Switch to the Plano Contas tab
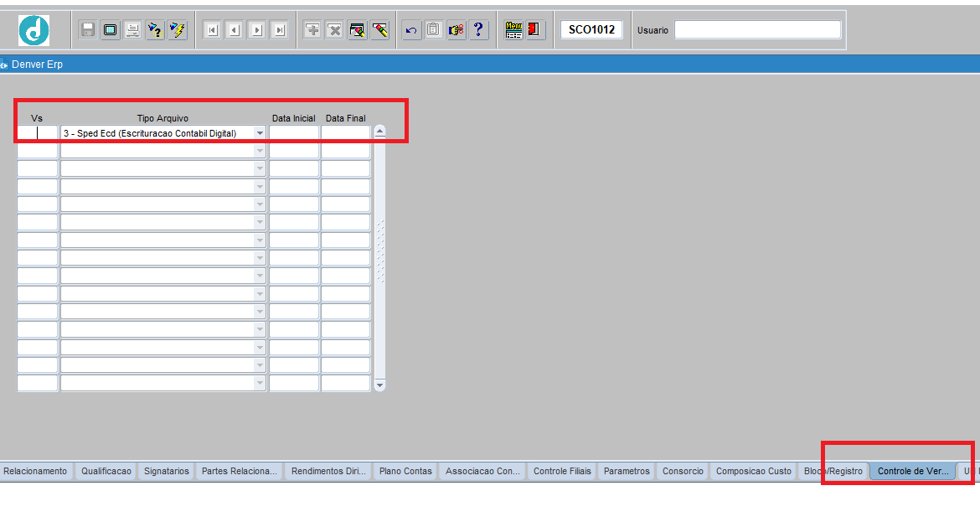This screenshot has width=980, height=522. click(x=405, y=471)
